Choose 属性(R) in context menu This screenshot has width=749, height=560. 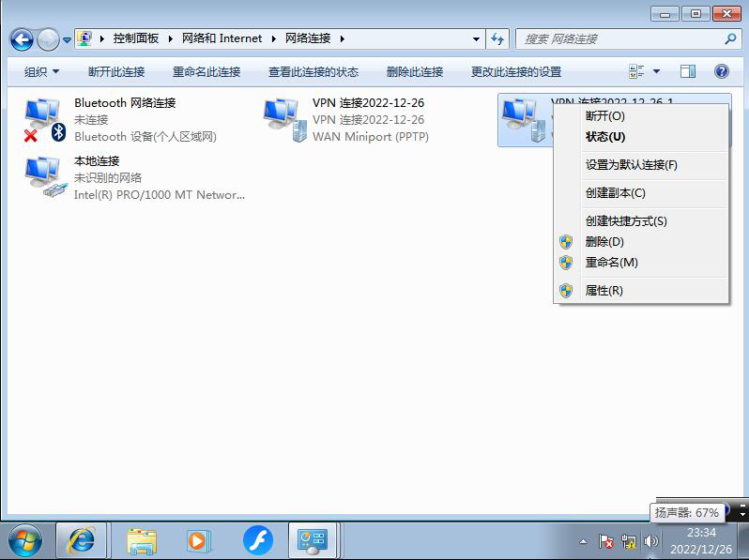641,290
